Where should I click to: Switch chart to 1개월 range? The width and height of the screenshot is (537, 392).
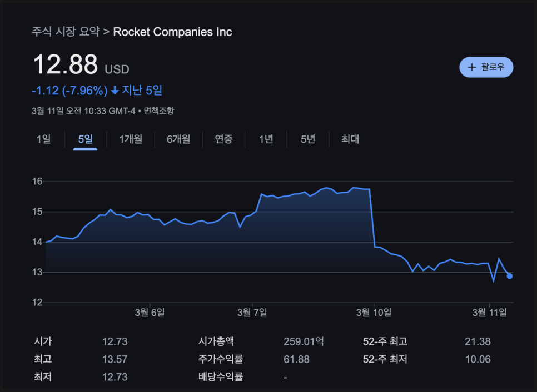(x=131, y=139)
